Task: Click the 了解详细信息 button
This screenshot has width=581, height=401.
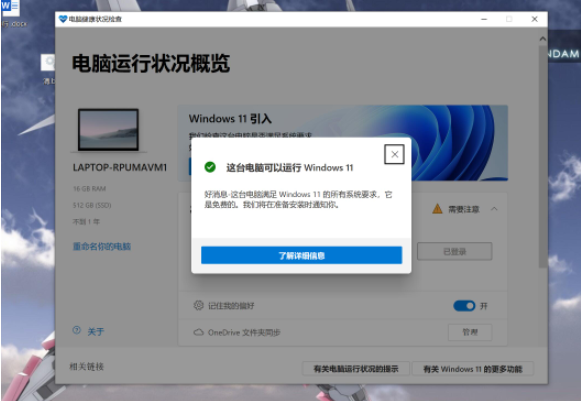Action: tap(301, 255)
